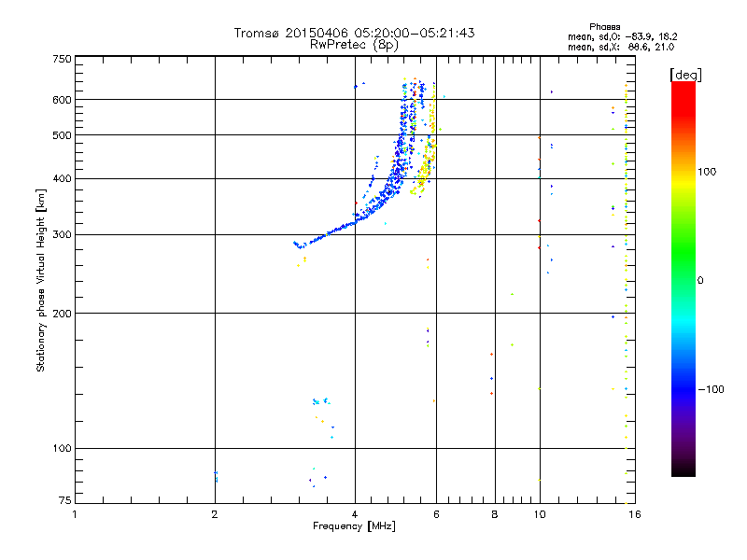This screenshot has width=747, height=560.
Task: Click the y-axis tick label '500'
Action: coord(62,135)
